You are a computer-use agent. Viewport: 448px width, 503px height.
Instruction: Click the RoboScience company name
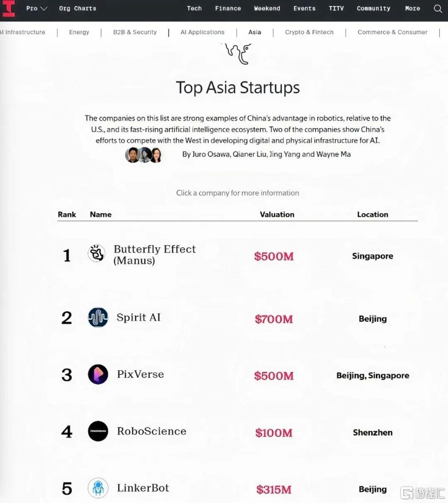[x=151, y=431]
